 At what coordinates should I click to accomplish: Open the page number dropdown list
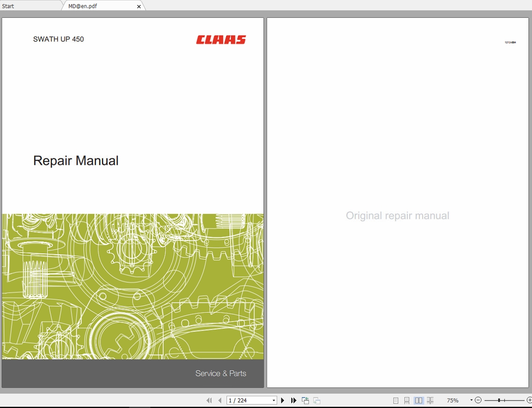(x=273, y=400)
